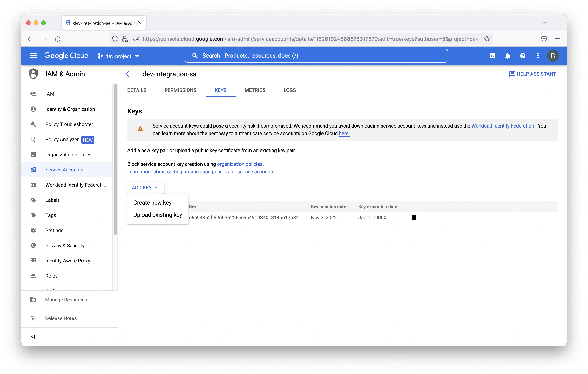Switch to the METRICS tab
The width and height of the screenshot is (588, 374).
pyautogui.click(x=255, y=90)
